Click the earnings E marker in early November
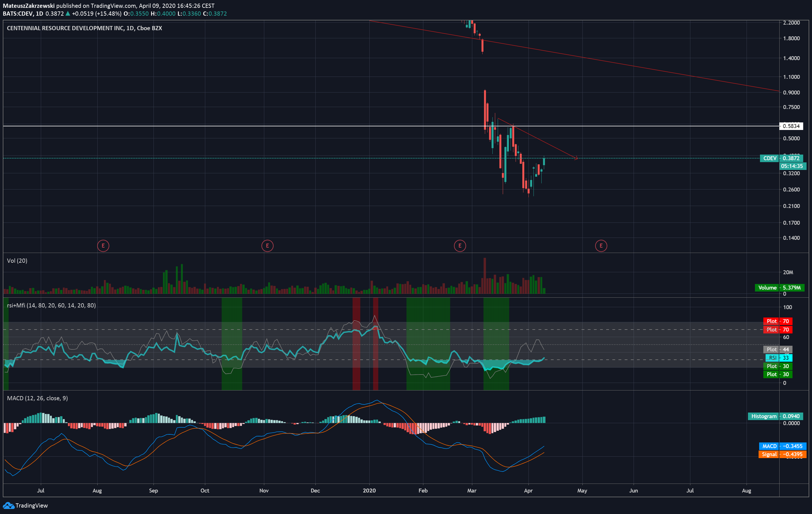The height and width of the screenshot is (514, 812). tap(267, 246)
